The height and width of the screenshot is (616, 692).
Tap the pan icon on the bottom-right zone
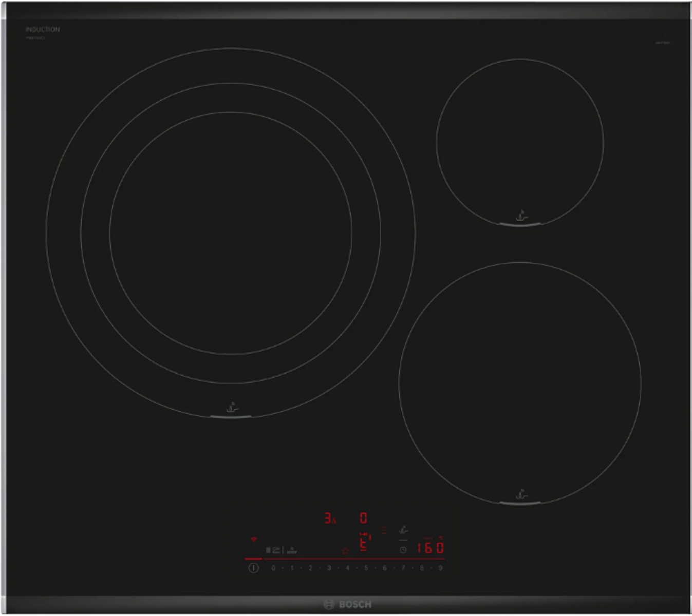[x=520, y=494]
